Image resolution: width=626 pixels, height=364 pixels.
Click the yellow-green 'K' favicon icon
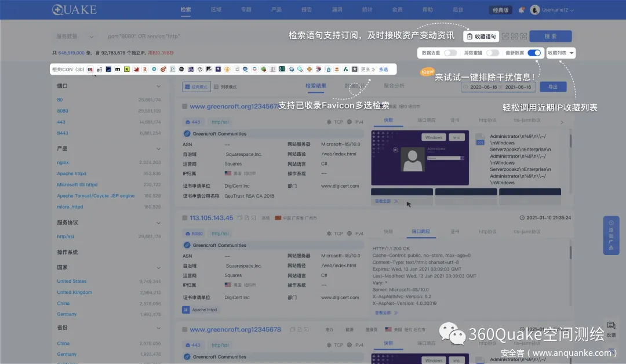pos(127,70)
